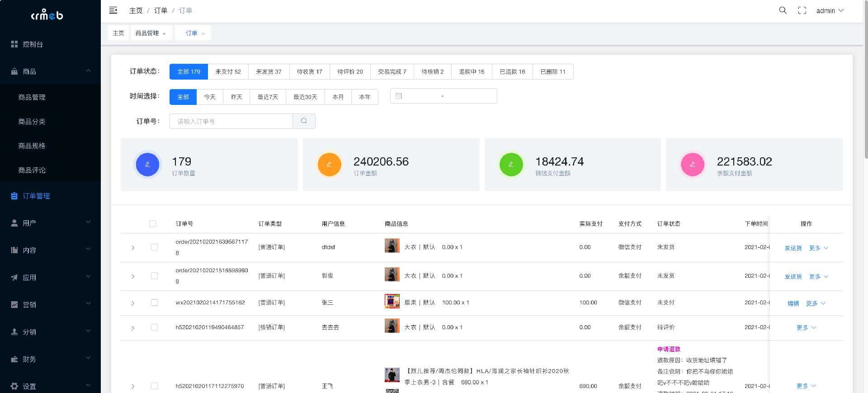
Task: Expand the 去去去 order row
Action: tap(133, 328)
